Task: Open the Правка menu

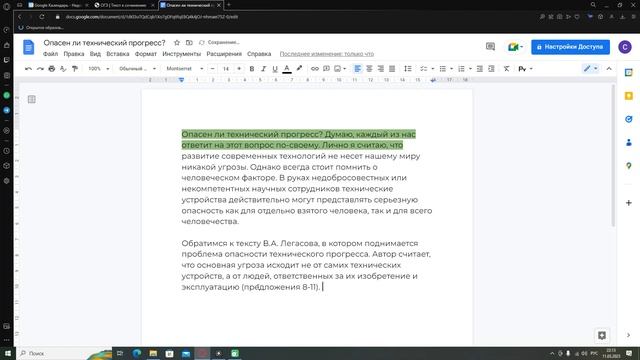Action: tap(74, 54)
